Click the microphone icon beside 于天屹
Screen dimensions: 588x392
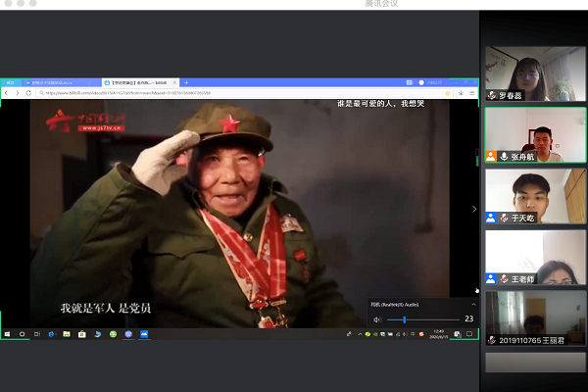[504, 218]
